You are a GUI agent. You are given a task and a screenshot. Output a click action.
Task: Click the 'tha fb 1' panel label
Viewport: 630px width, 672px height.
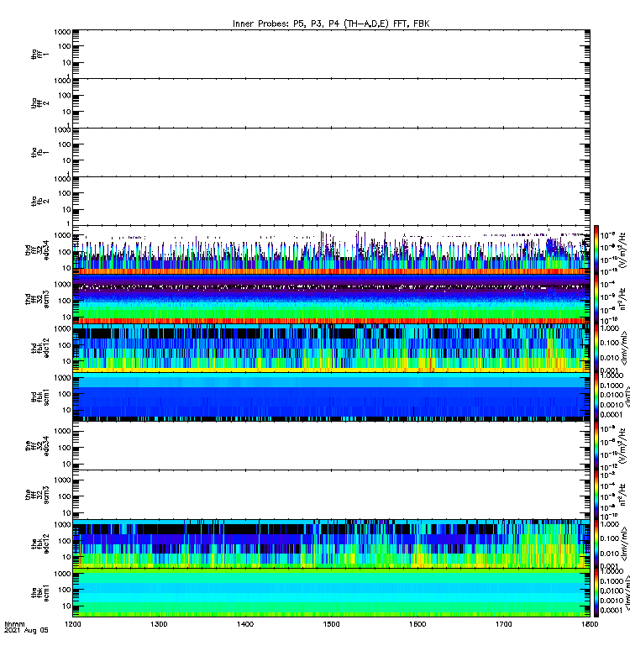pos(39,152)
